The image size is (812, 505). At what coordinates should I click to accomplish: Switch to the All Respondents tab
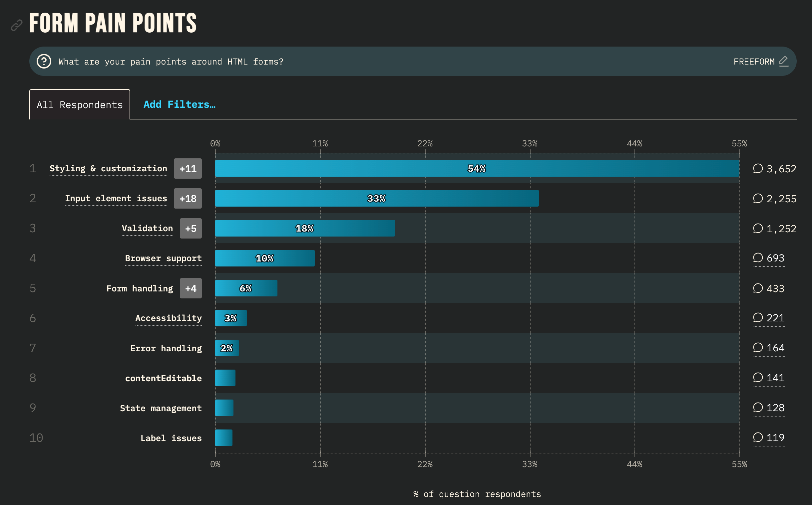click(79, 104)
